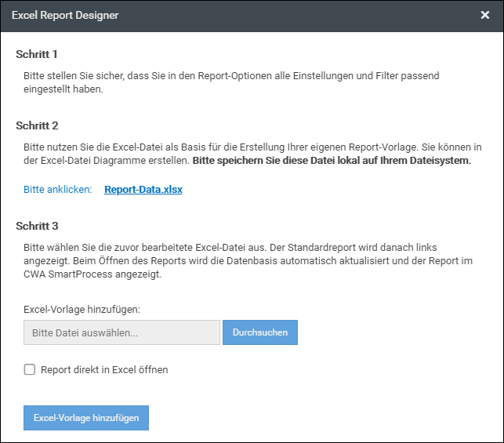This screenshot has width=504, height=443.
Task: Select the 'Schritt 3' heading
Action: click(x=37, y=226)
